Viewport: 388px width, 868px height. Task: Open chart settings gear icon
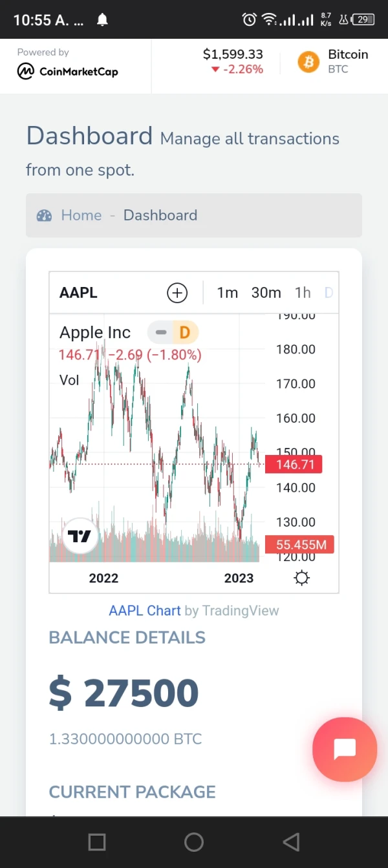[x=301, y=578]
